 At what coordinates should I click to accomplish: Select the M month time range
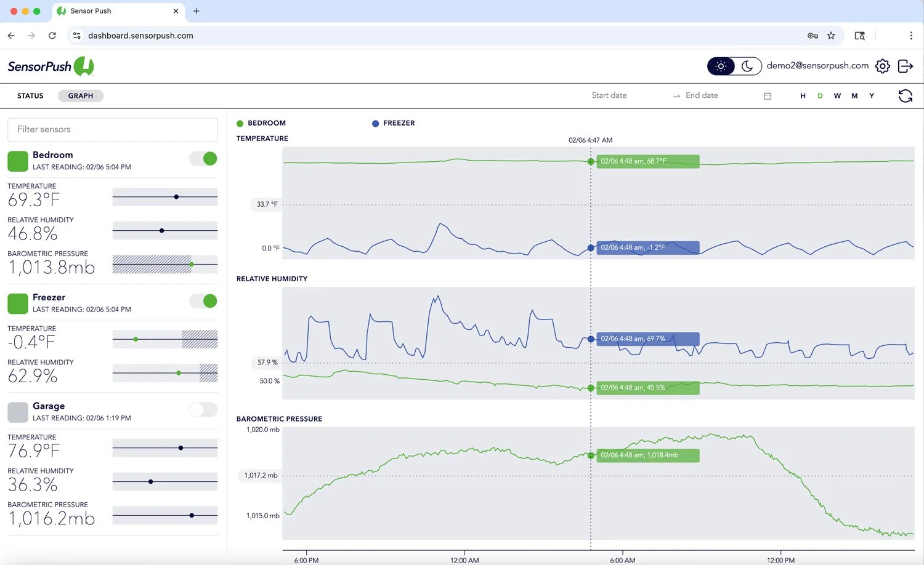[854, 96]
